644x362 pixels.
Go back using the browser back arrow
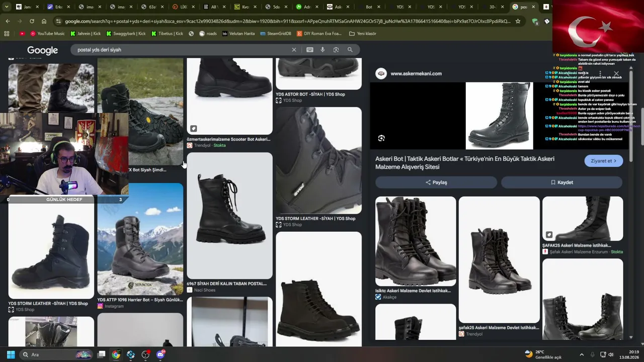tap(8, 21)
